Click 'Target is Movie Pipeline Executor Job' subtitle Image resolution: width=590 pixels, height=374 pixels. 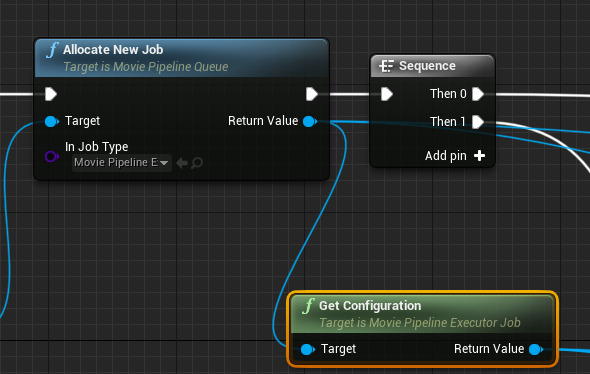pos(420,323)
